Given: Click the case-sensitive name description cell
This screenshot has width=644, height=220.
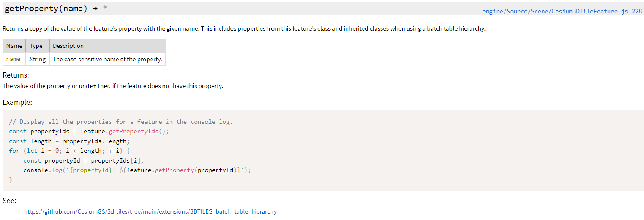Looking at the screenshot, I should pos(107,59).
